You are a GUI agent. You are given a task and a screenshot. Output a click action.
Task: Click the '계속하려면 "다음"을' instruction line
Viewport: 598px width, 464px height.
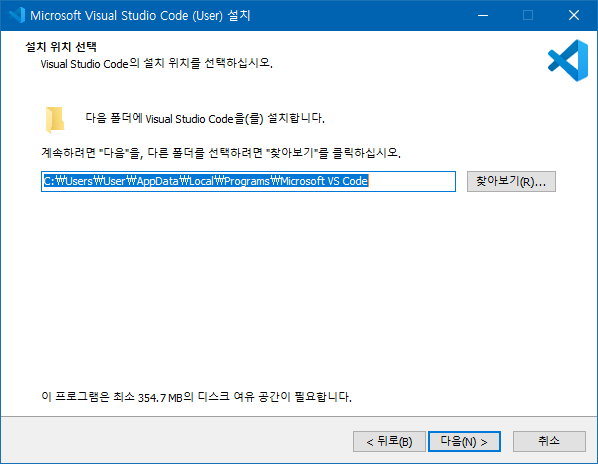pos(221,153)
